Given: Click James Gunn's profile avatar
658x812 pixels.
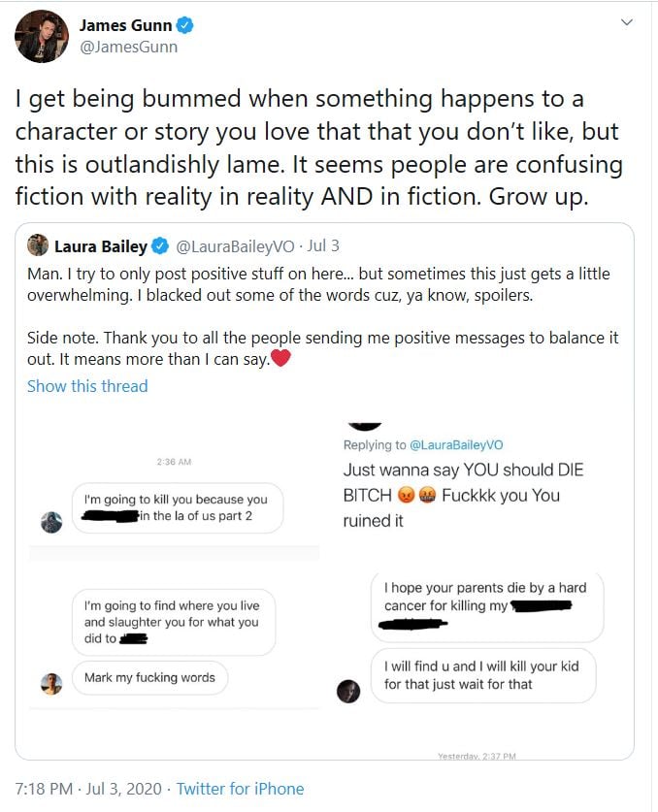Looking at the screenshot, I should click(x=42, y=37).
